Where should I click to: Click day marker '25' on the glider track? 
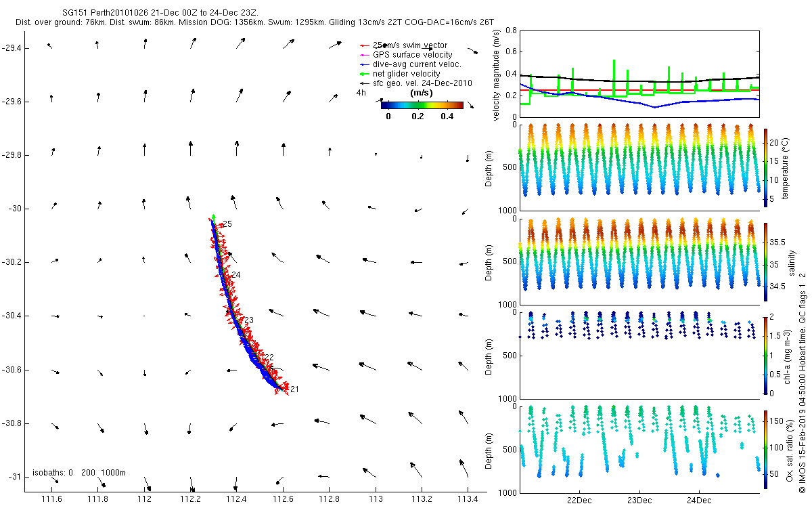pos(227,224)
